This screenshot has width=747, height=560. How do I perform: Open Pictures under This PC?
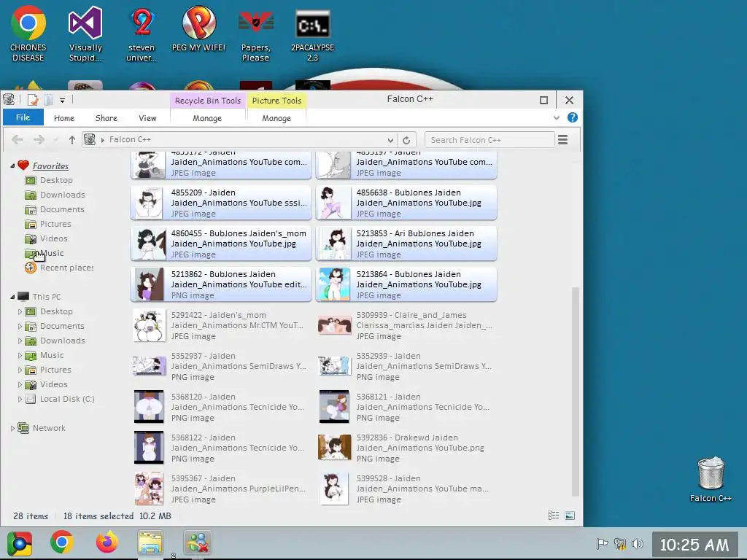(x=55, y=370)
